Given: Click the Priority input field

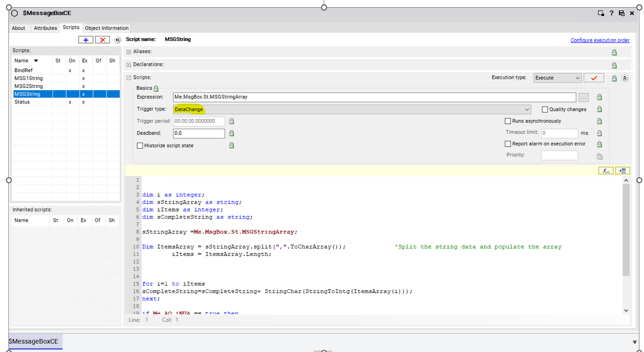Looking at the screenshot, I should click(x=559, y=155).
